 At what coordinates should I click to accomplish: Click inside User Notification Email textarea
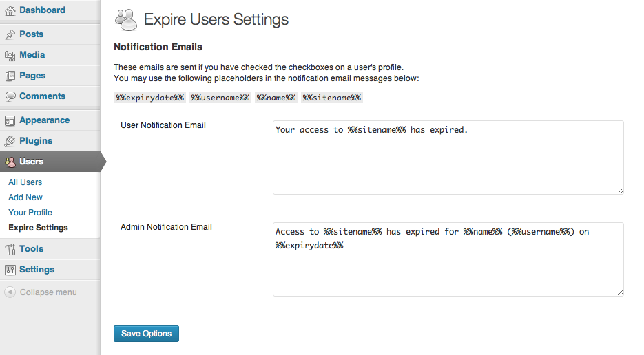coord(448,158)
